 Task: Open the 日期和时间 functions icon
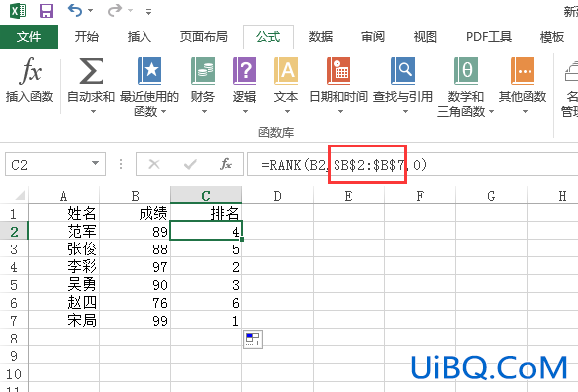tap(338, 71)
